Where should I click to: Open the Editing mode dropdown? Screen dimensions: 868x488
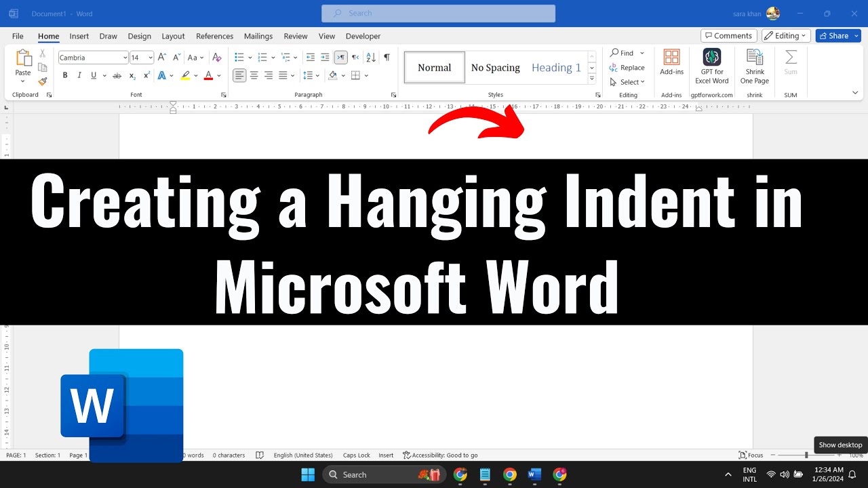pyautogui.click(x=786, y=36)
